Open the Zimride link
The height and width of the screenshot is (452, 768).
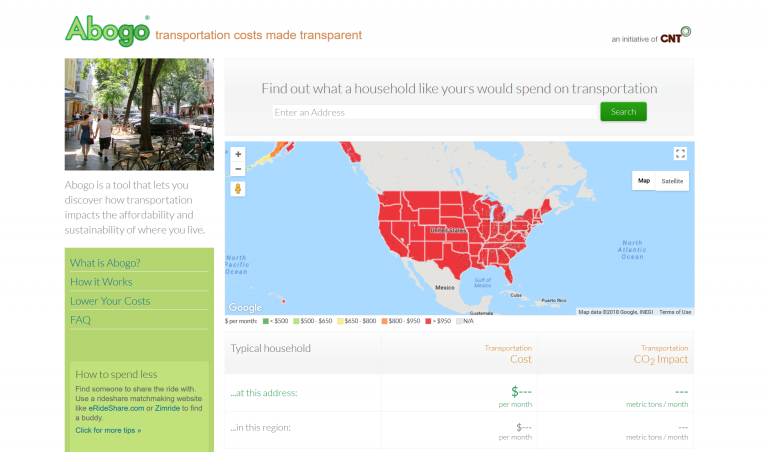tap(169, 409)
